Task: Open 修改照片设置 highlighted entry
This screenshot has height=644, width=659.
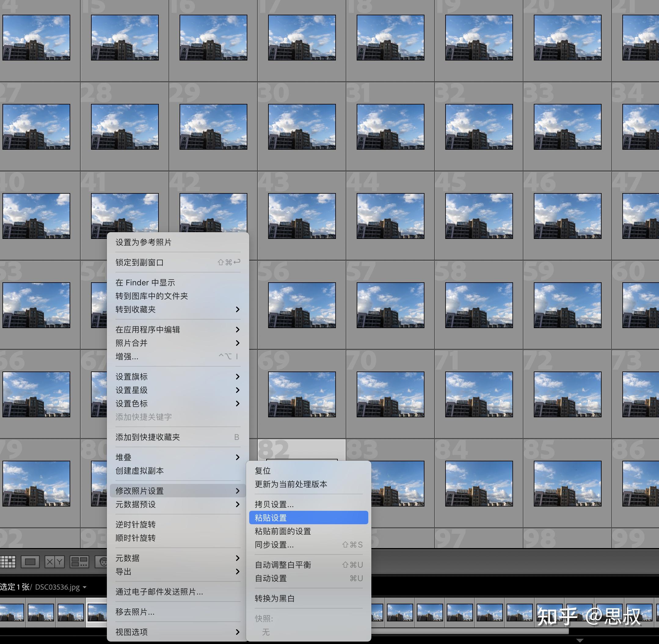Action: click(x=178, y=491)
